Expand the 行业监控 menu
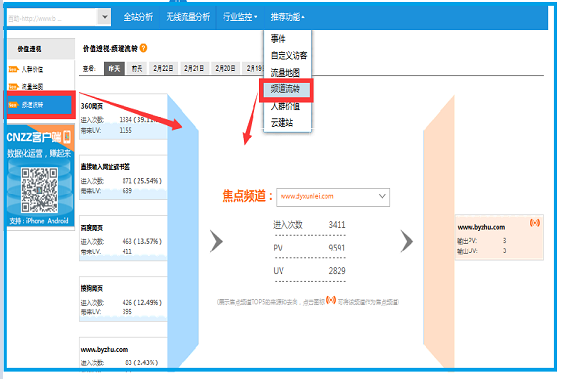562x379 pixels. point(240,17)
